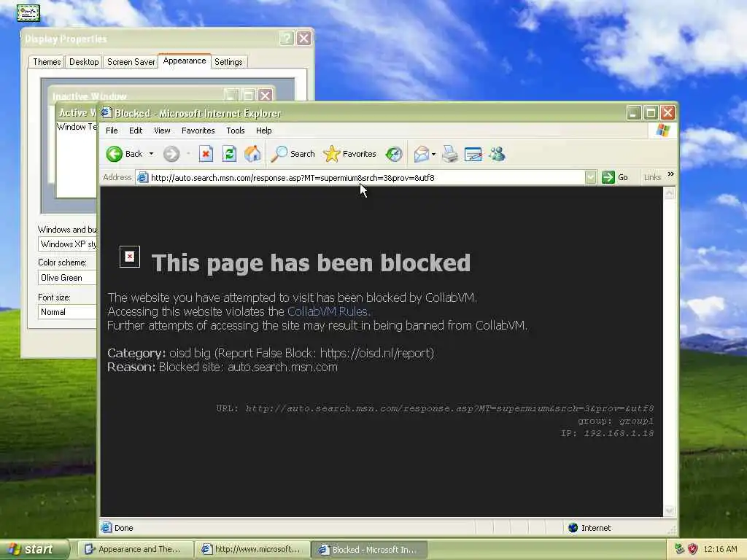Click the Go button
Image resolution: width=747 pixels, height=560 pixels.
coord(616,177)
